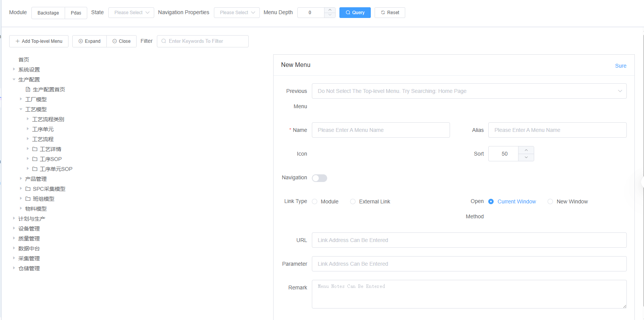
Task: Click the folder icon beside 工艺详情
Action: (x=35, y=149)
